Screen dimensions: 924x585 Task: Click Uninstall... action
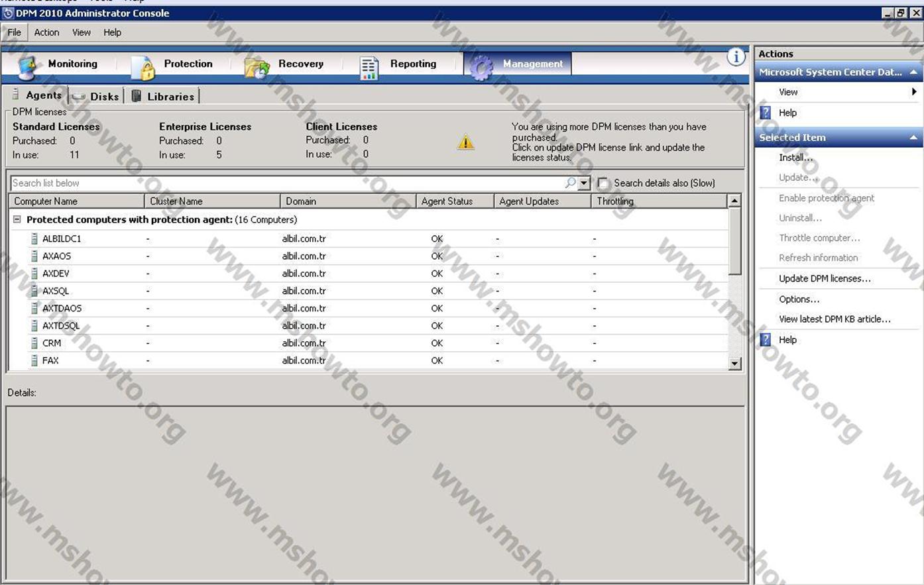(800, 218)
